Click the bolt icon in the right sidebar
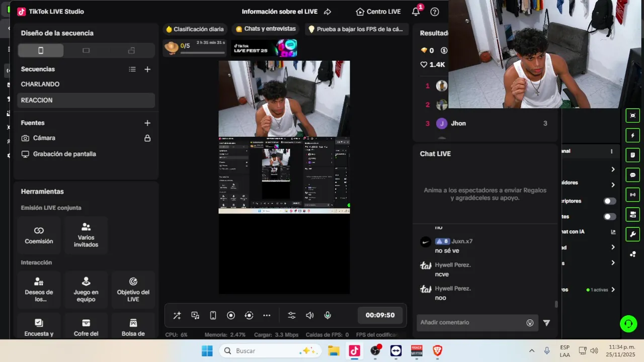Image resolution: width=644 pixels, height=362 pixels. tap(632, 135)
